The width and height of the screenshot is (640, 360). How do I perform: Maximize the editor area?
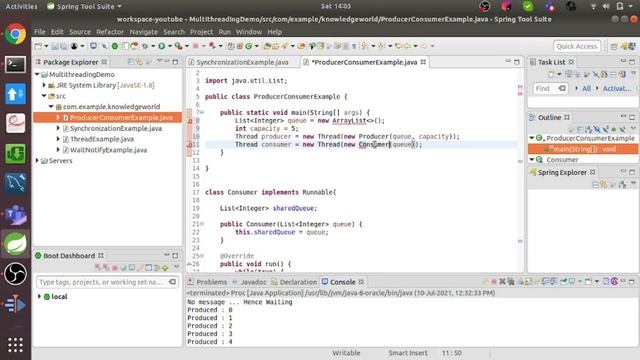click(517, 62)
